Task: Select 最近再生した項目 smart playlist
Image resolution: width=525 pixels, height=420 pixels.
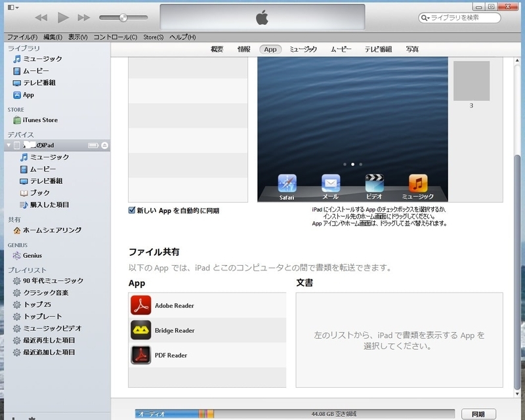Action: [x=44, y=341]
